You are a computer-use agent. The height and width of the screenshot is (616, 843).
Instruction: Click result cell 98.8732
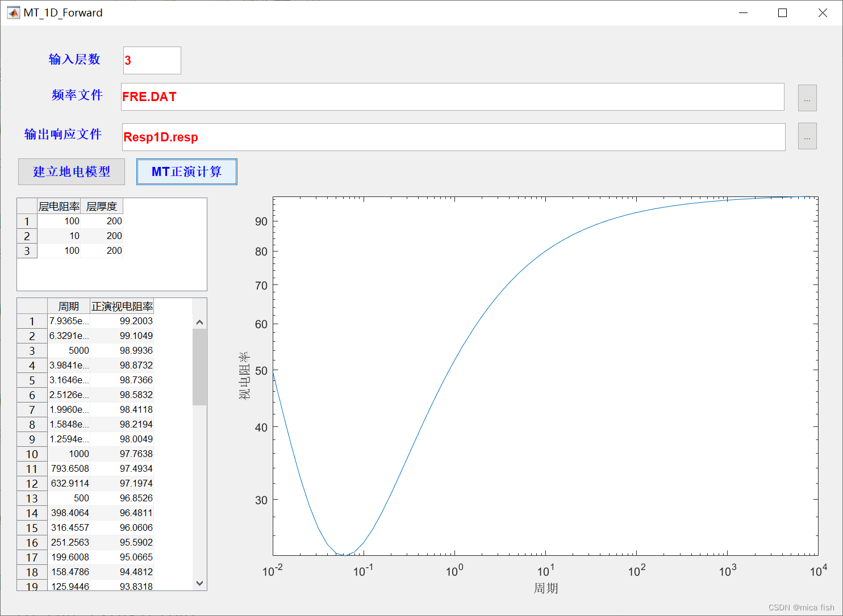(x=122, y=365)
